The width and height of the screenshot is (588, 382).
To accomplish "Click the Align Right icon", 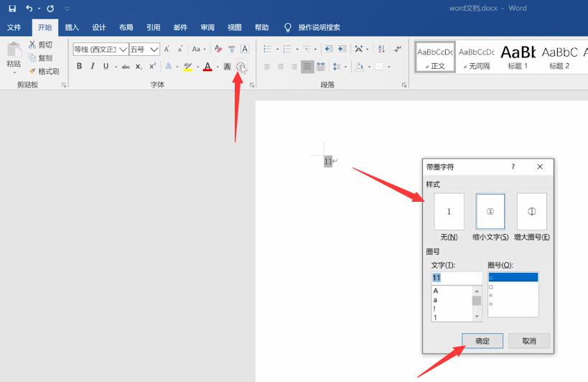I will [x=294, y=67].
